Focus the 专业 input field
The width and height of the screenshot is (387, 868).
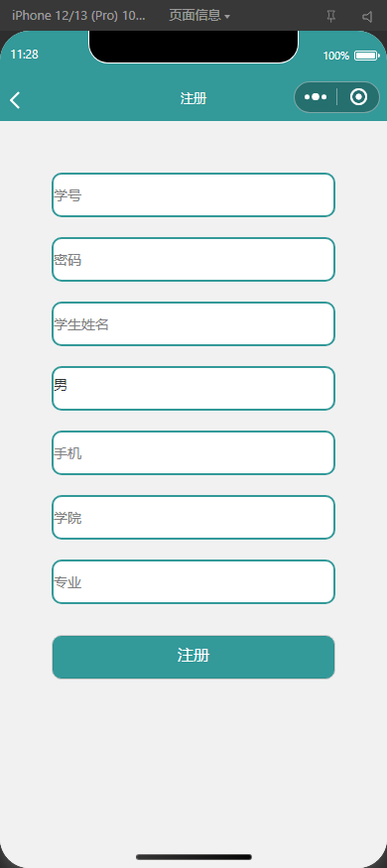pyautogui.click(x=193, y=581)
